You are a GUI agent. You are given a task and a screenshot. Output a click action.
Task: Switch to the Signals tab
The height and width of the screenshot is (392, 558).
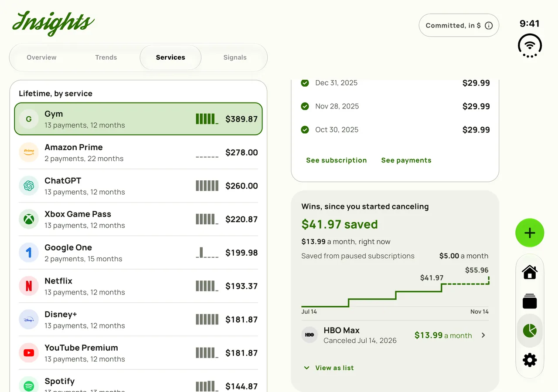coord(235,57)
